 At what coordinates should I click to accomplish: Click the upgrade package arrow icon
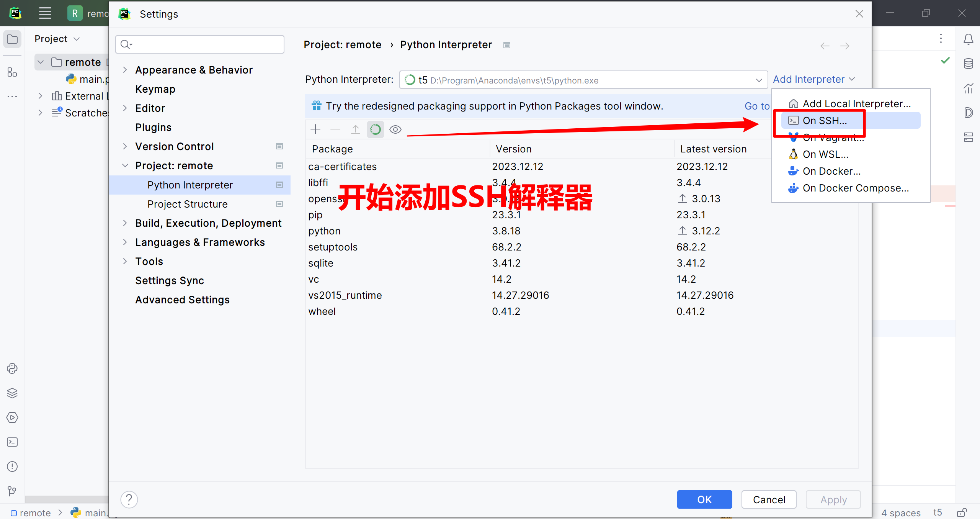click(x=356, y=129)
